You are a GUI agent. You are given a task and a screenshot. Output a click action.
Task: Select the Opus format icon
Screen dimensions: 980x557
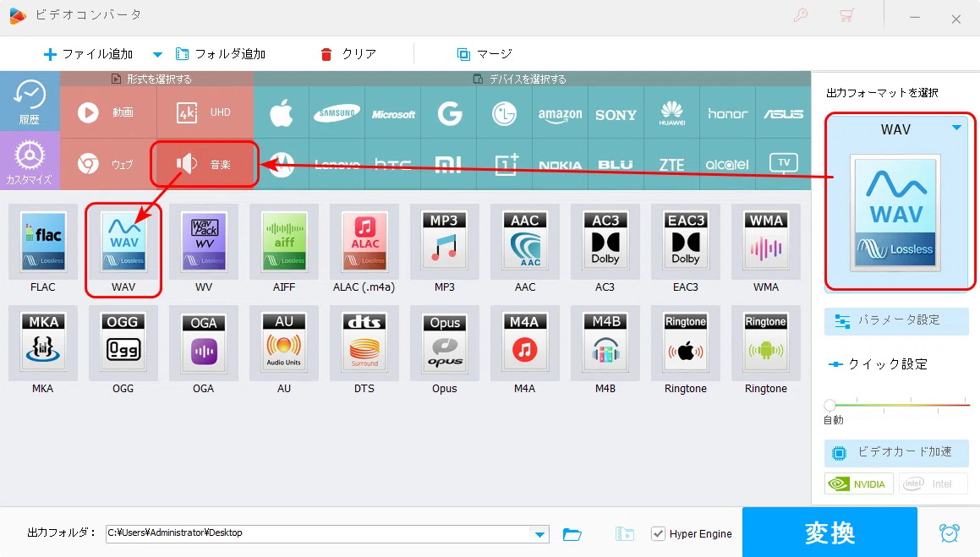point(445,343)
